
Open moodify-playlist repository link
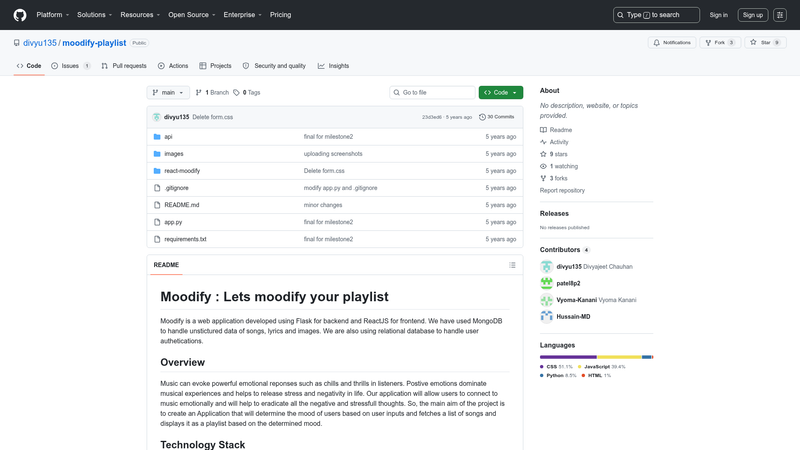coord(94,43)
